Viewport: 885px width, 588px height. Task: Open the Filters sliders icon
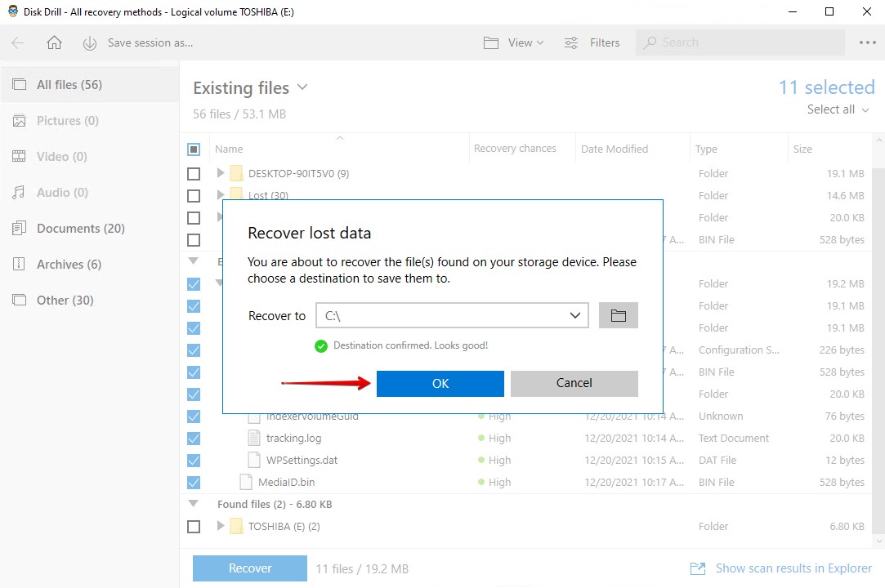coord(571,43)
